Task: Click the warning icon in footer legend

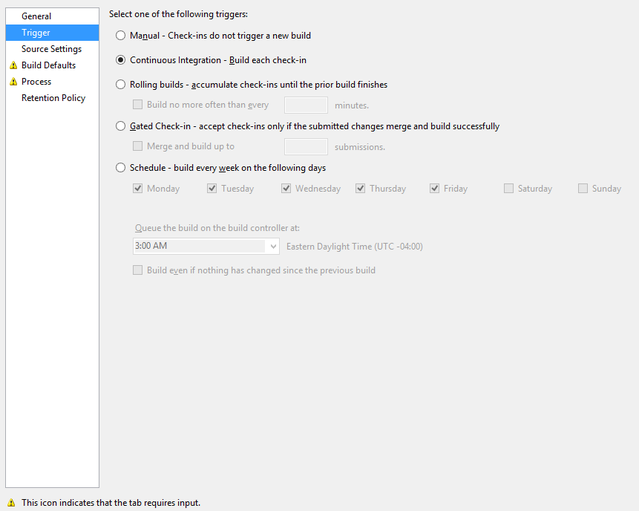Action: coord(11,503)
